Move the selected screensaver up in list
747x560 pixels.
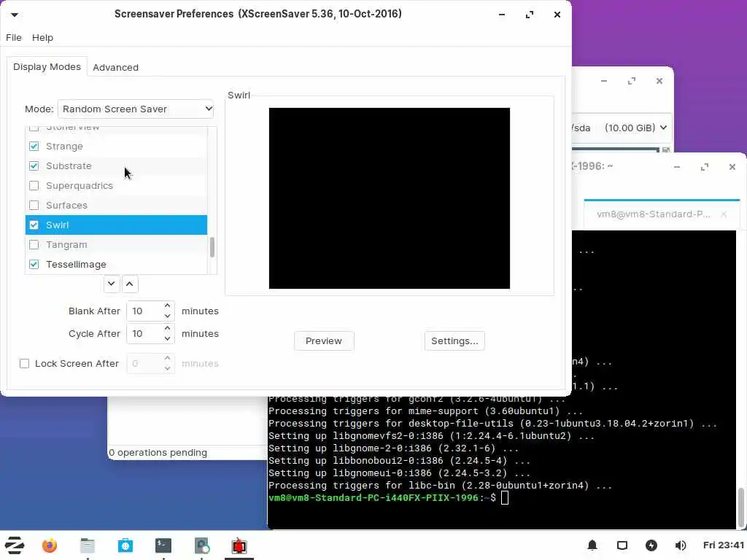[x=130, y=284]
